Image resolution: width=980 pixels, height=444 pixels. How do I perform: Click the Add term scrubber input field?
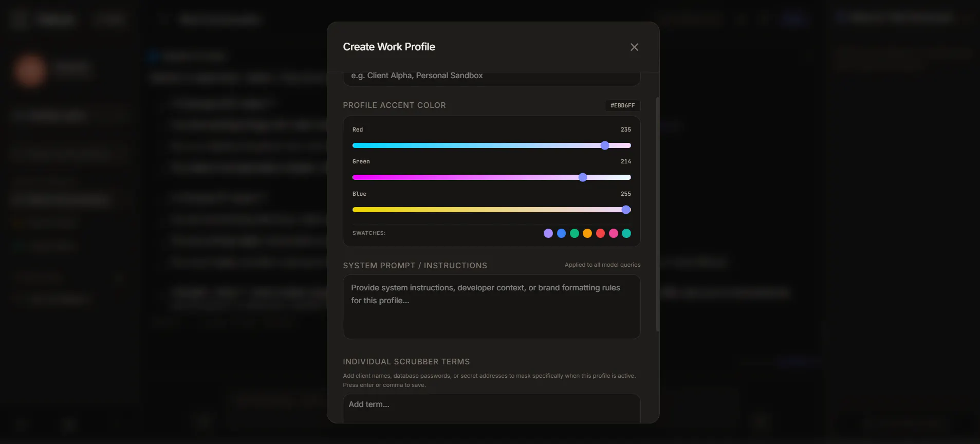(491, 408)
